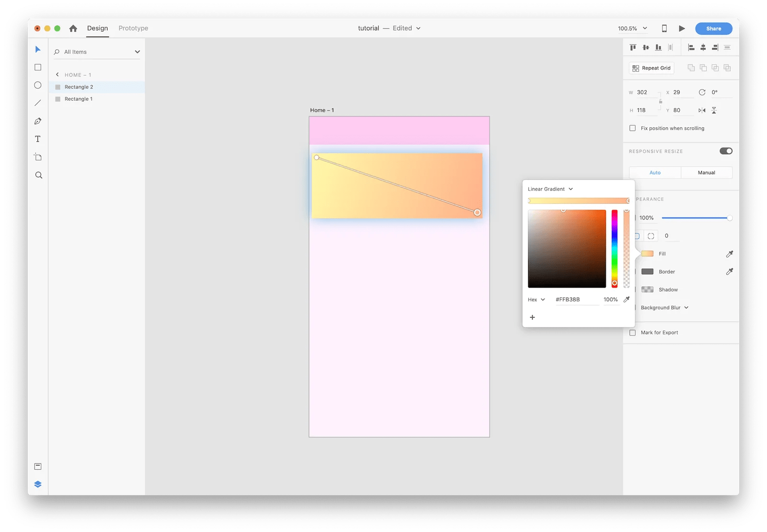
Task: Align selection to left edge
Action: coord(691,47)
